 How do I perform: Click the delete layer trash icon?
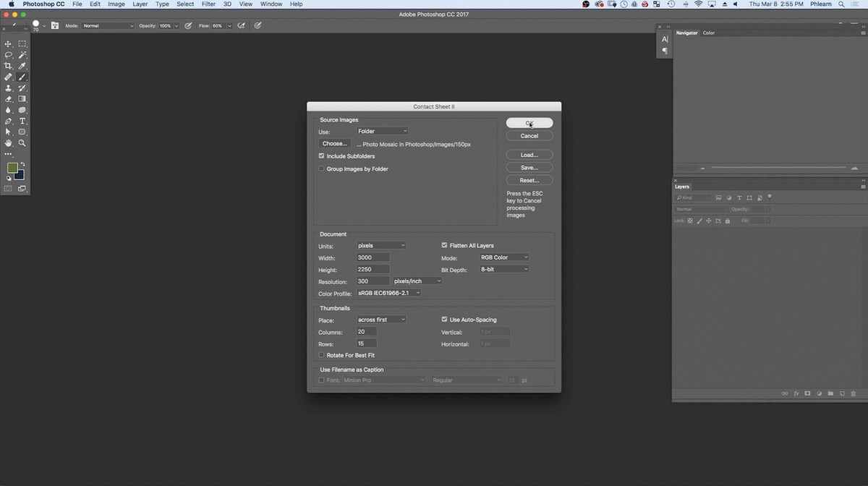[x=854, y=393]
